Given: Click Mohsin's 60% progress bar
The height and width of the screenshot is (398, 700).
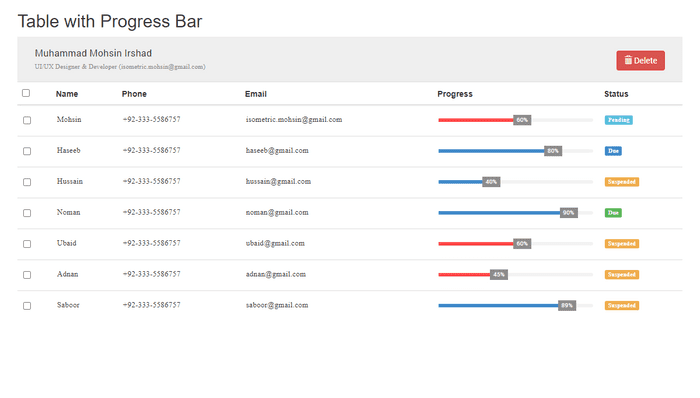Looking at the screenshot, I should (x=516, y=120).
